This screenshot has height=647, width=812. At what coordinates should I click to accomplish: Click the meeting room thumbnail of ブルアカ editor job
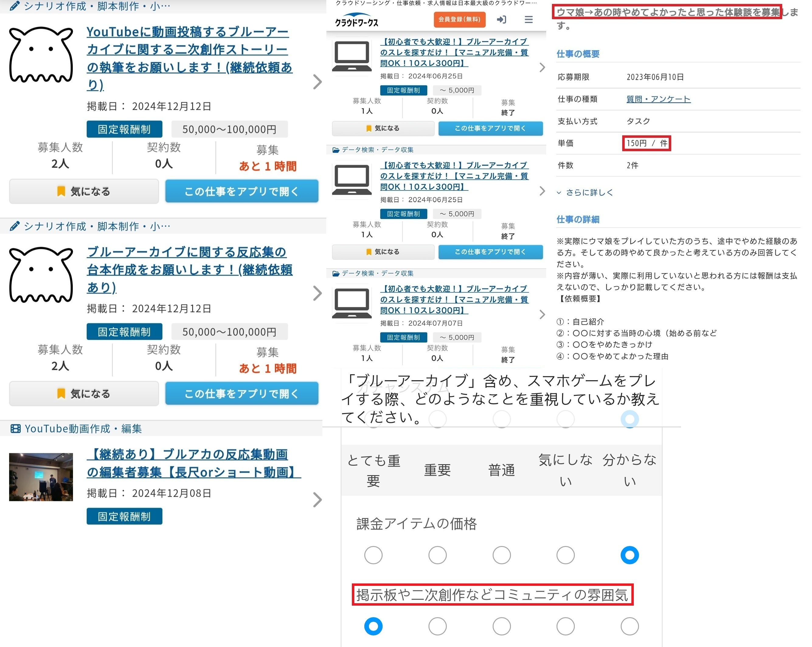click(x=41, y=477)
